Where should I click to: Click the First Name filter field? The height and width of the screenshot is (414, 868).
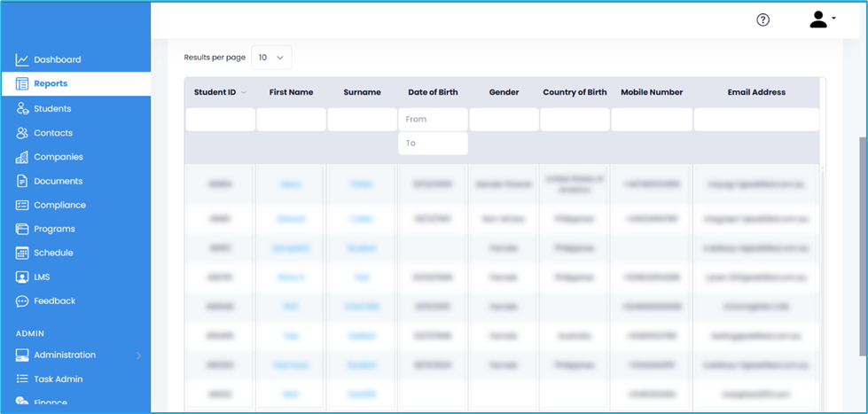291,120
